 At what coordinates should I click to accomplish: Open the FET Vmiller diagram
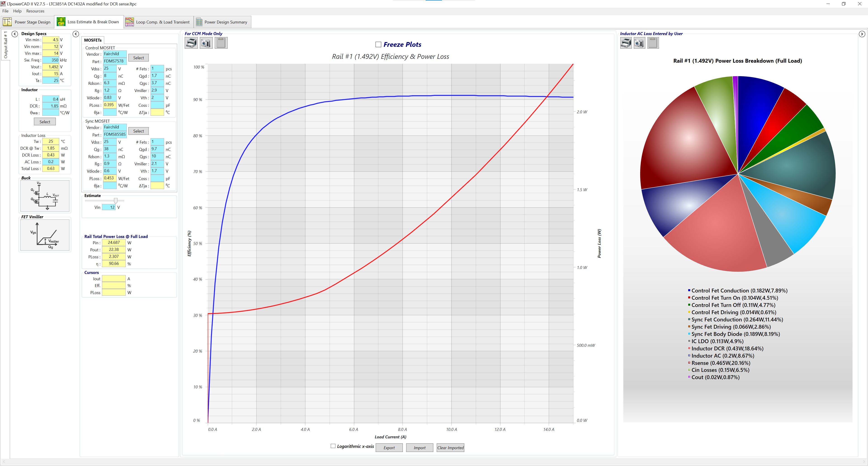(45, 235)
